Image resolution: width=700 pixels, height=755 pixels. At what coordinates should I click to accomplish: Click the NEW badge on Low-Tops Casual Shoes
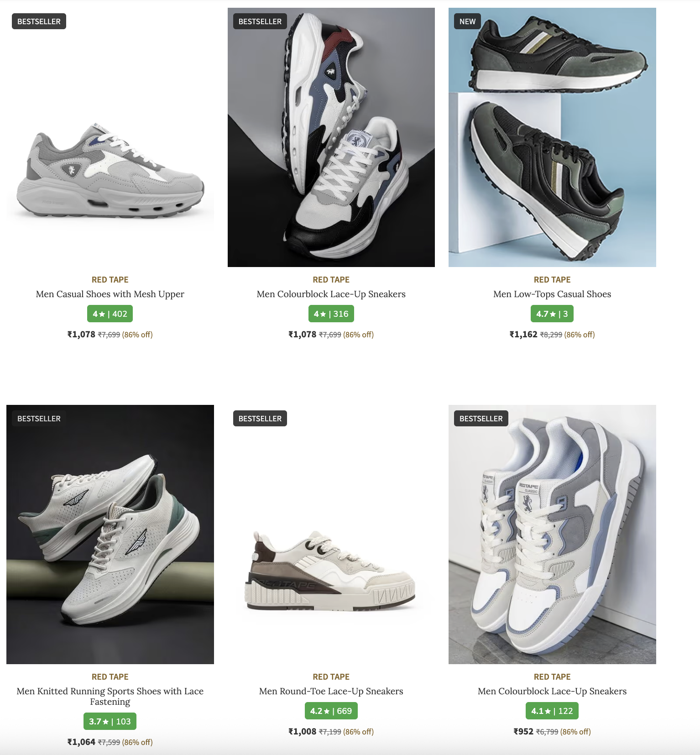467,21
